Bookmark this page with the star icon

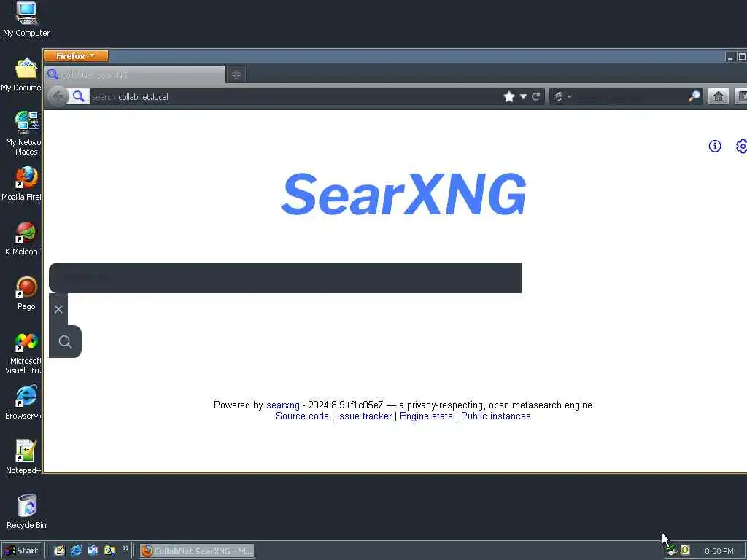(x=508, y=97)
